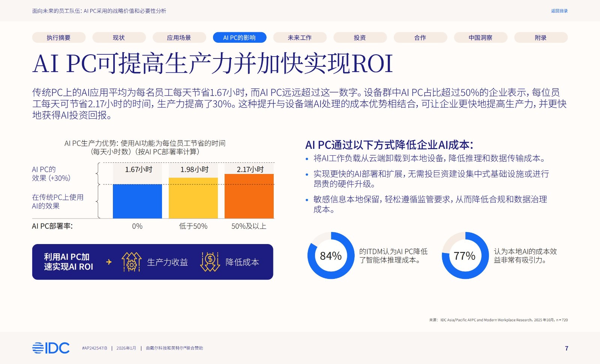Click the dollar cost reduction icon

tap(210, 262)
